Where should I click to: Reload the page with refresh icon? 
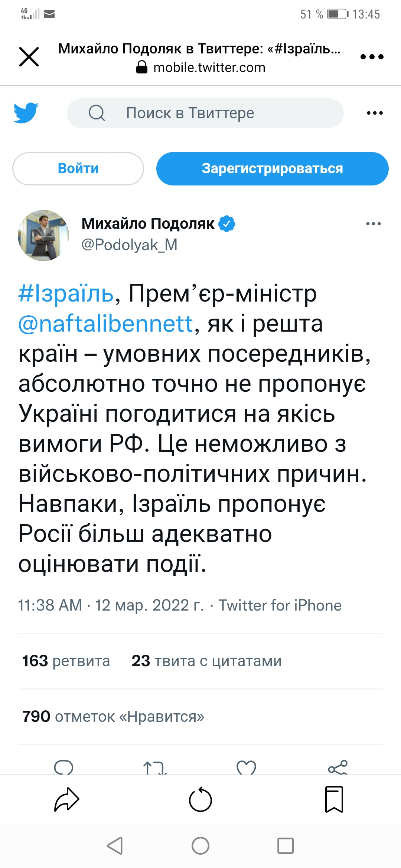tap(200, 799)
